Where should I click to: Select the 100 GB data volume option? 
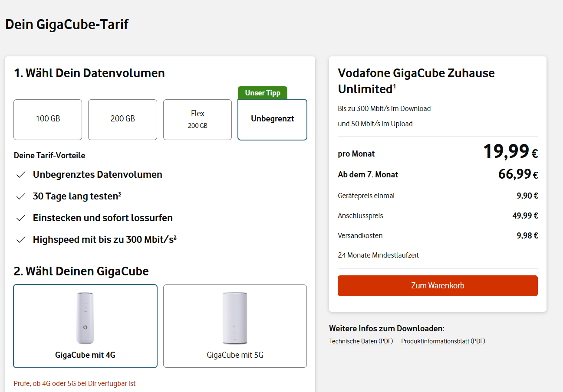[48, 119]
